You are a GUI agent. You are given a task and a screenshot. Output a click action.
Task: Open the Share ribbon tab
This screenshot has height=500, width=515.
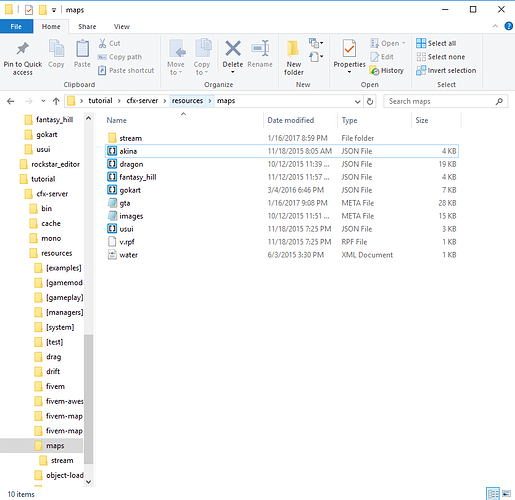pos(87,27)
